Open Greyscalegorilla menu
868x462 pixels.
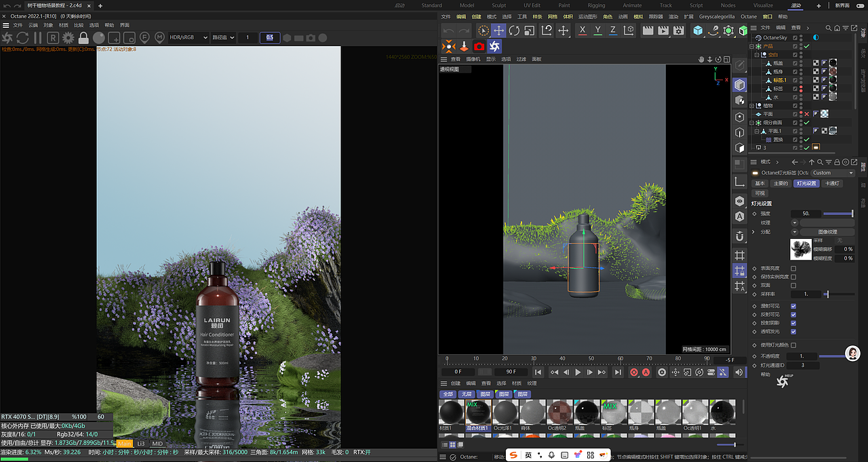(x=717, y=16)
